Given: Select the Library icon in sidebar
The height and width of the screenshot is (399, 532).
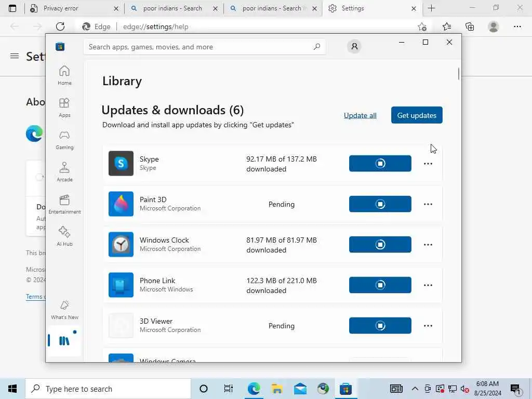Looking at the screenshot, I should pyautogui.click(x=64, y=340).
